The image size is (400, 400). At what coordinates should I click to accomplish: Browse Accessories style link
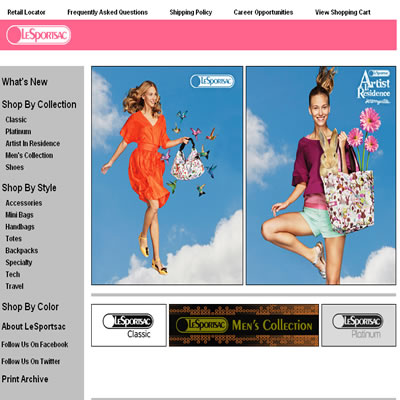(x=24, y=203)
